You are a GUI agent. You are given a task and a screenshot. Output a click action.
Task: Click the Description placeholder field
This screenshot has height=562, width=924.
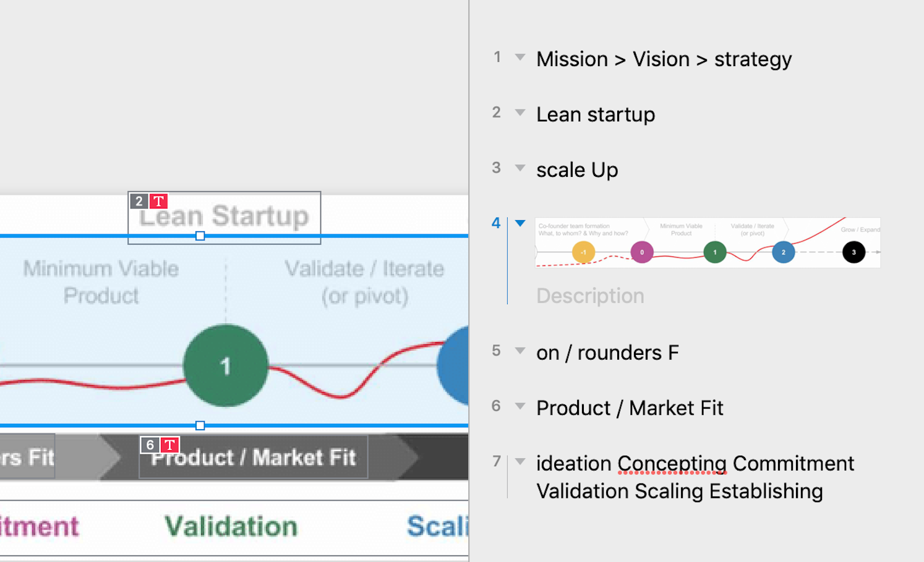[590, 296]
